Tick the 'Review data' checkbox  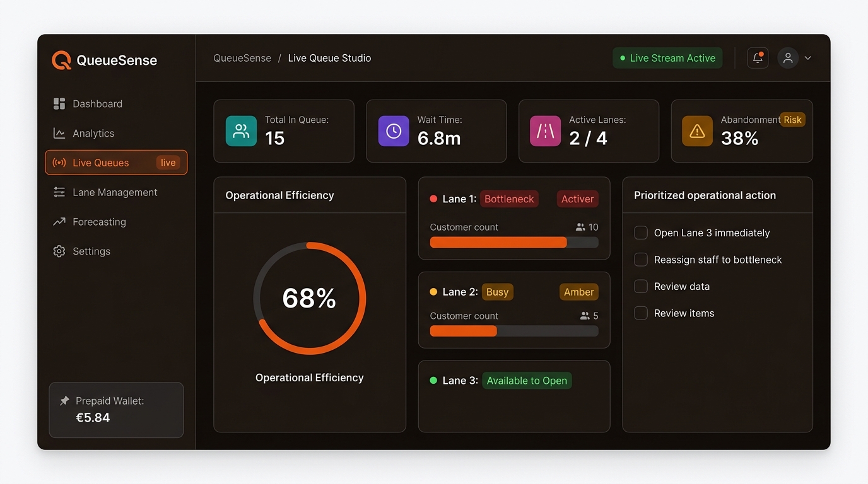[641, 286]
